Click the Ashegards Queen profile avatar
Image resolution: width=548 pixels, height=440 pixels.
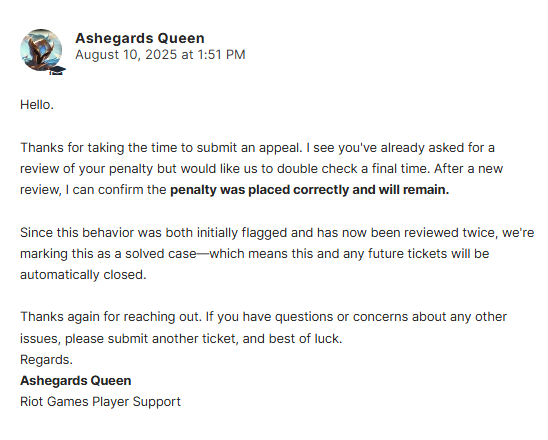(41, 50)
